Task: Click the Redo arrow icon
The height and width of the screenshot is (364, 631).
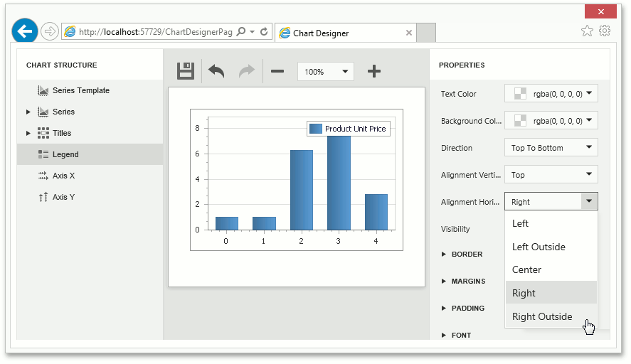Action: click(246, 71)
